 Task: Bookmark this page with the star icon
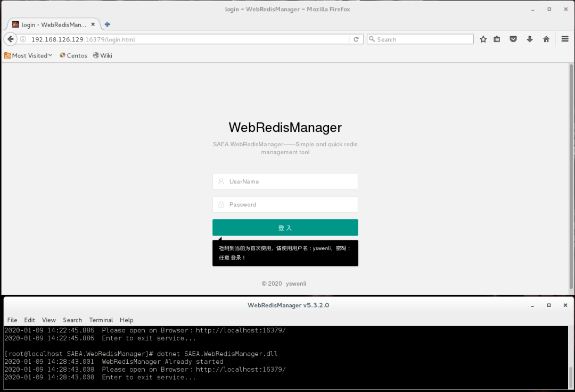(x=483, y=39)
